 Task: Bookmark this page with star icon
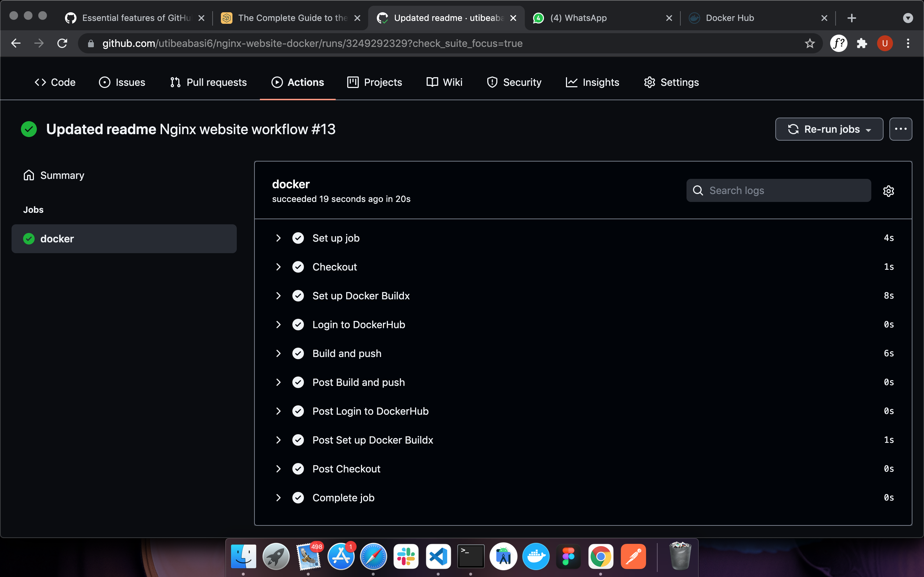pos(810,44)
